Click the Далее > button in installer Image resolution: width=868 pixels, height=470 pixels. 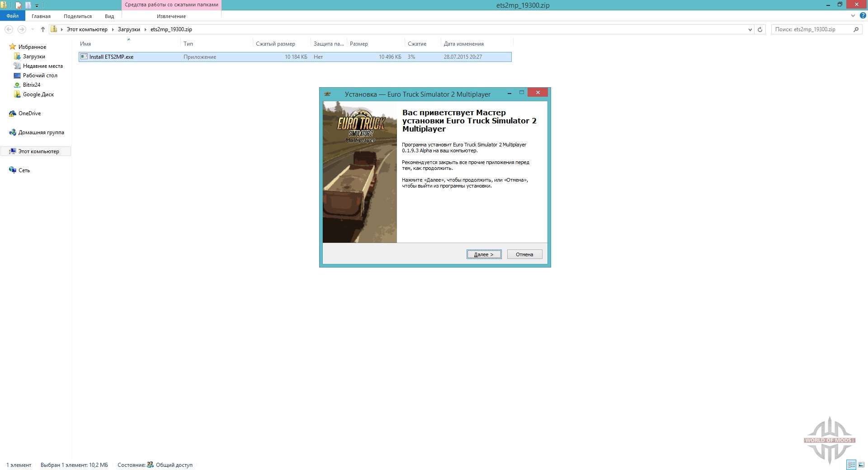[484, 254]
